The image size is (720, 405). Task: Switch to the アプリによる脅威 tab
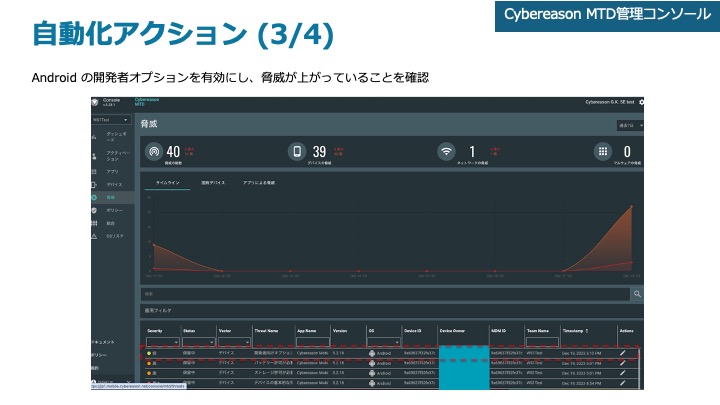259,183
